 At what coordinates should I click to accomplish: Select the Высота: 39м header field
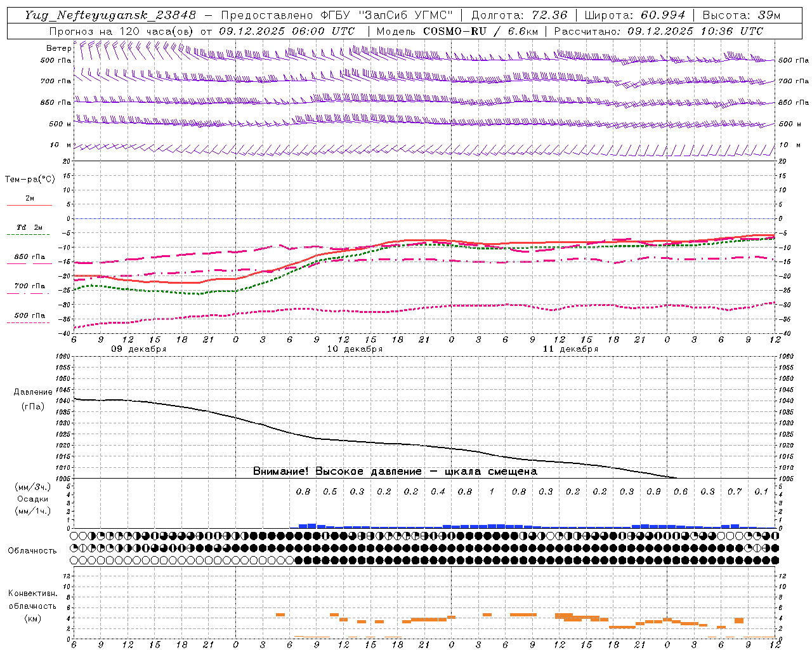741,15
